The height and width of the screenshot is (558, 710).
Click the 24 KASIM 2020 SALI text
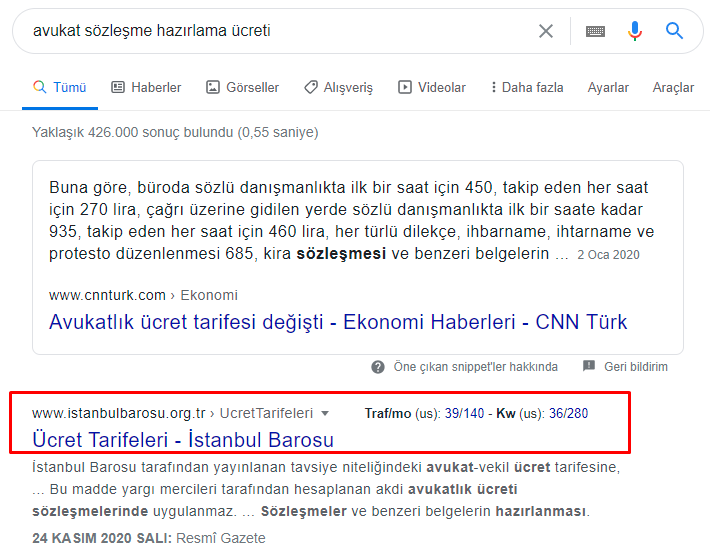click(102, 538)
